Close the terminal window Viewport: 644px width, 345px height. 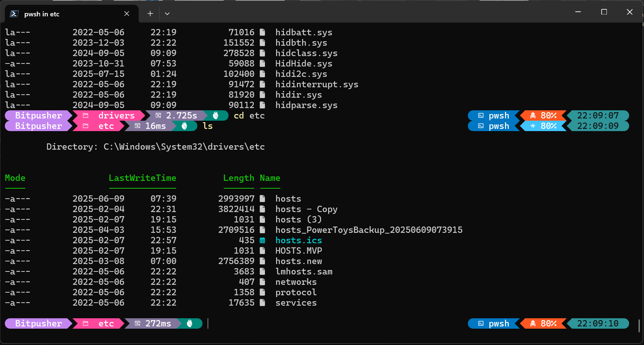point(630,12)
